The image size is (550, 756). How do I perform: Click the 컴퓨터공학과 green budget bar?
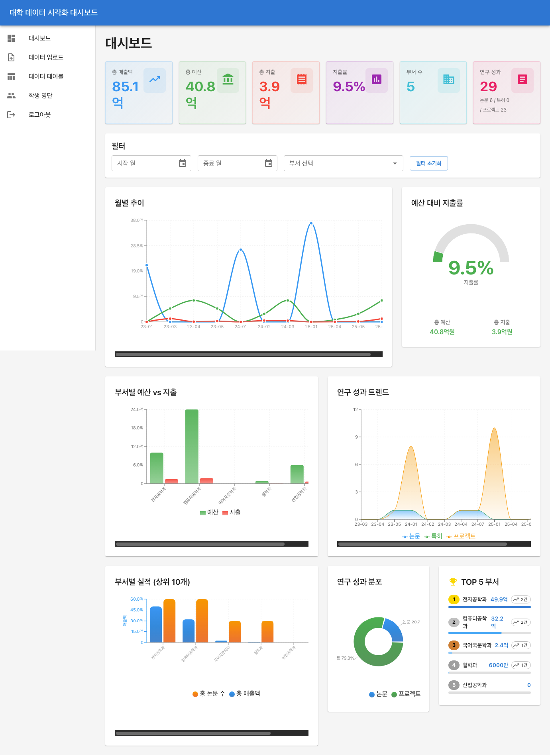tap(192, 446)
